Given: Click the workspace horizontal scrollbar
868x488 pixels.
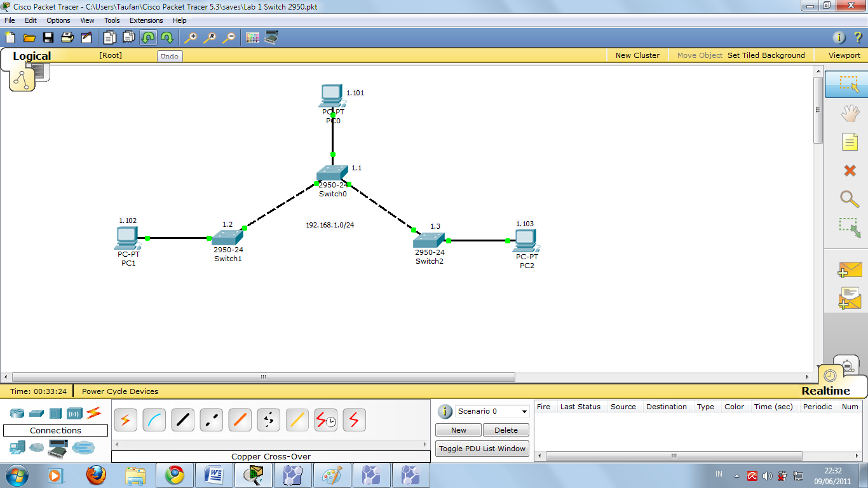Looking at the screenshot, I should 263,377.
